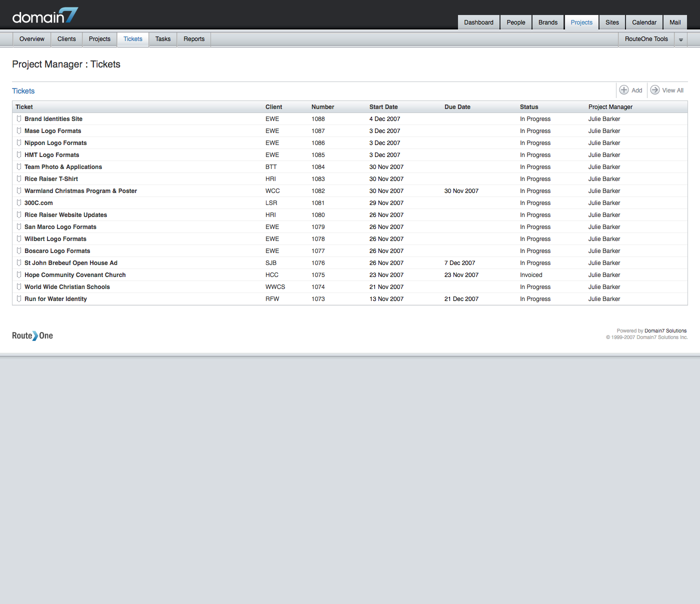Click the ticket icon next to 300C.com

click(x=19, y=203)
